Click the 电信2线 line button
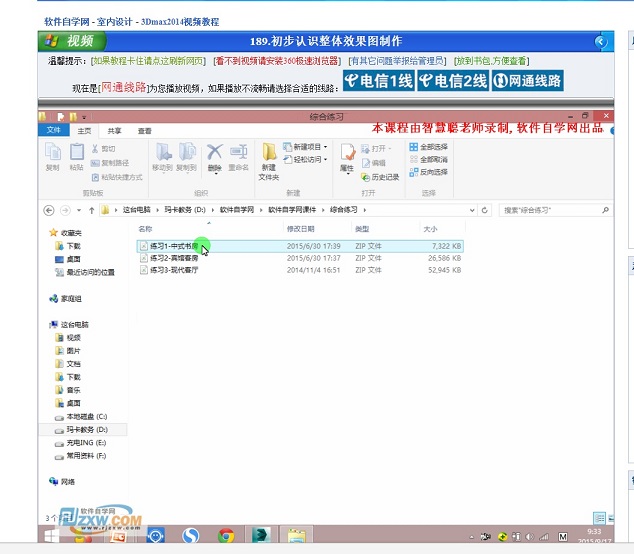Screen dimensions: 634x554 453,80
